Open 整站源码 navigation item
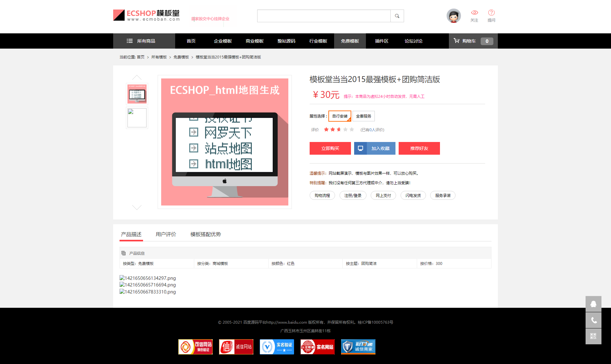611x364 pixels. point(286,41)
